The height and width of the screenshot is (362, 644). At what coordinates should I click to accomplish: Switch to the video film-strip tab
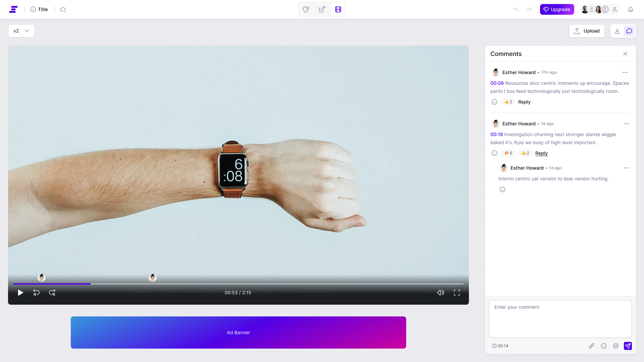click(x=338, y=9)
